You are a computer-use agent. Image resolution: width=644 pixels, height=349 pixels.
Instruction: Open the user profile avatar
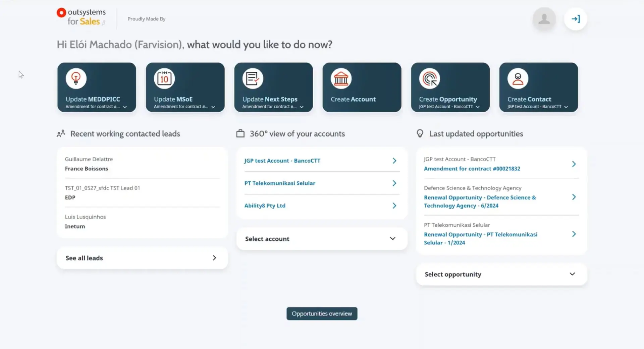544,19
